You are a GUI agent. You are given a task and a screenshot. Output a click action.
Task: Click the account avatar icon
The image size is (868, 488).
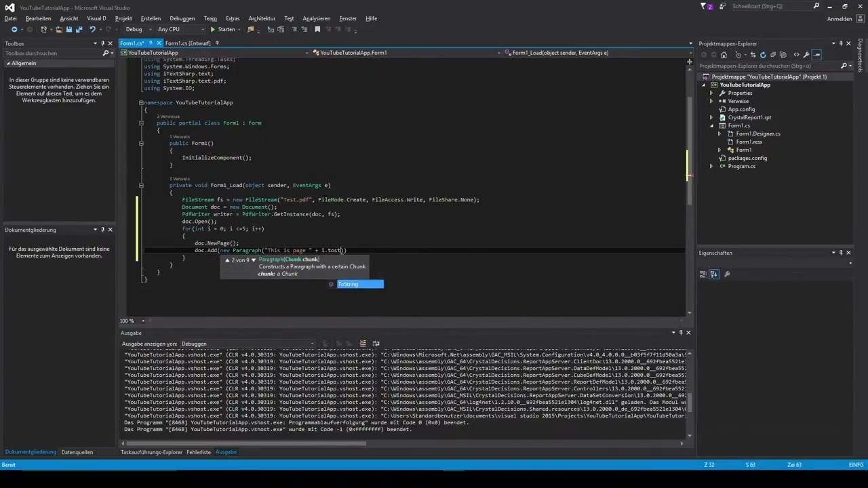(x=859, y=18)
